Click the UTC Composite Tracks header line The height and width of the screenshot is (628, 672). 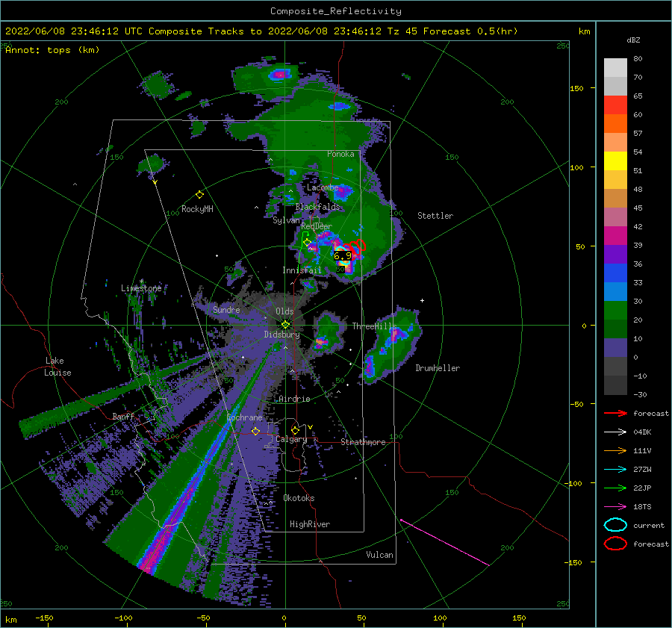click(x=261, y=31)
